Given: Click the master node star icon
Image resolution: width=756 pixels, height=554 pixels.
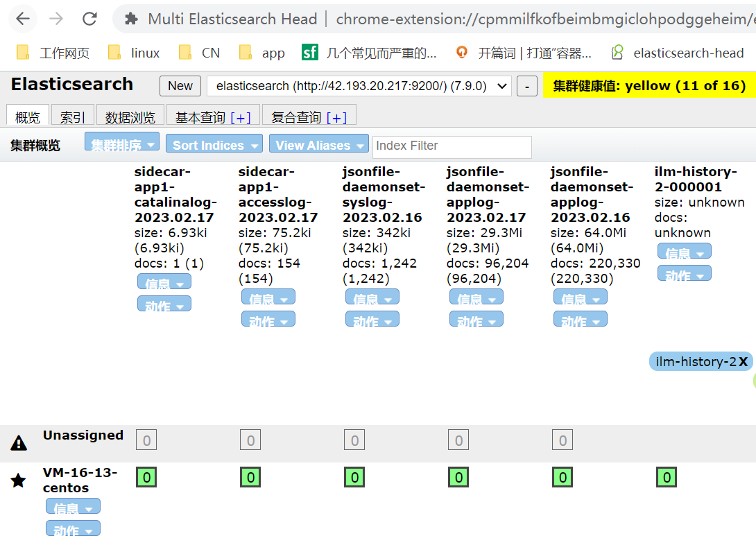Looking at the screenshot, I should tap(18, 481).
